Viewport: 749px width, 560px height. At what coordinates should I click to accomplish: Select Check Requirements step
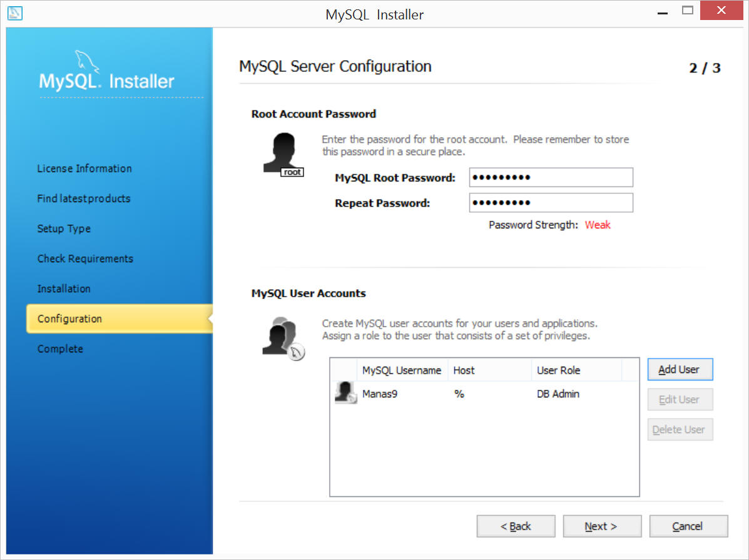tap(85, 258)
